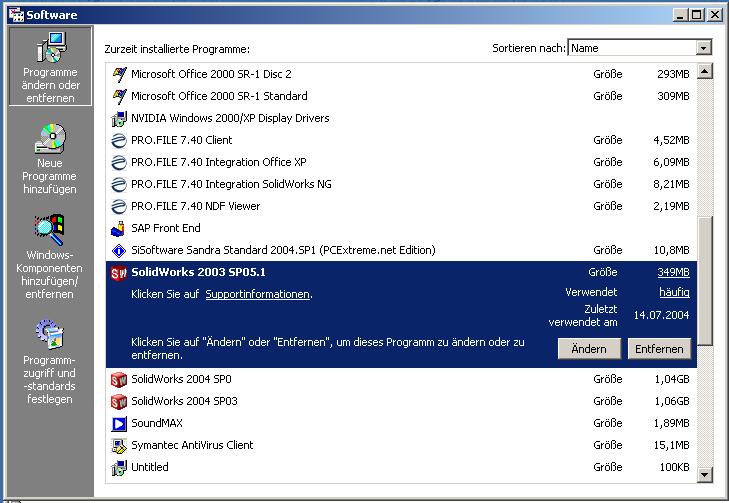Click the SAP Front End icon
The image size is (729, 503).
click(118, 228)
